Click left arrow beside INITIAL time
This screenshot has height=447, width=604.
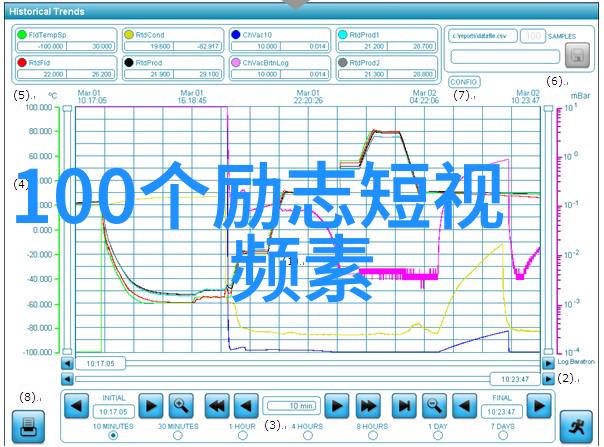tap(76, 406)
